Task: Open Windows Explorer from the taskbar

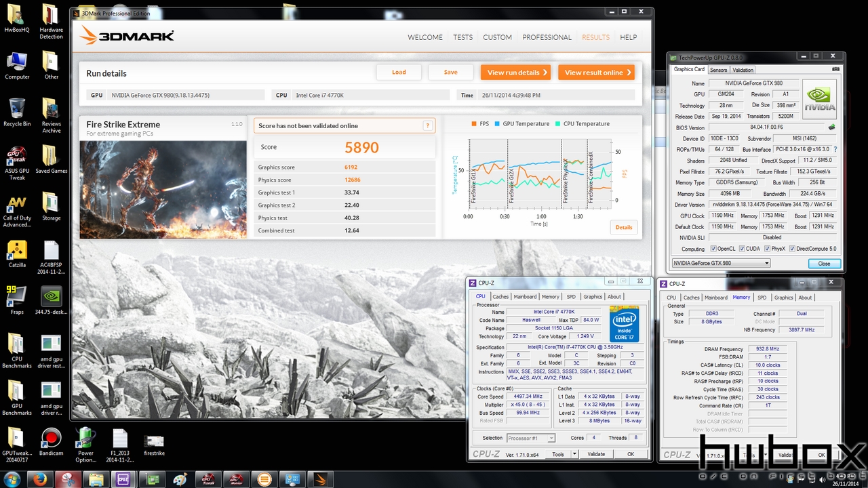Action: tap(96, 479)
